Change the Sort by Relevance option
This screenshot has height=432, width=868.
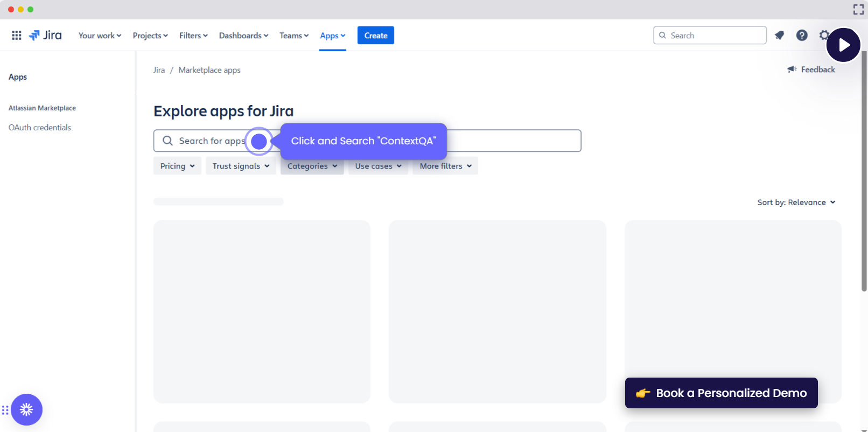796,203
